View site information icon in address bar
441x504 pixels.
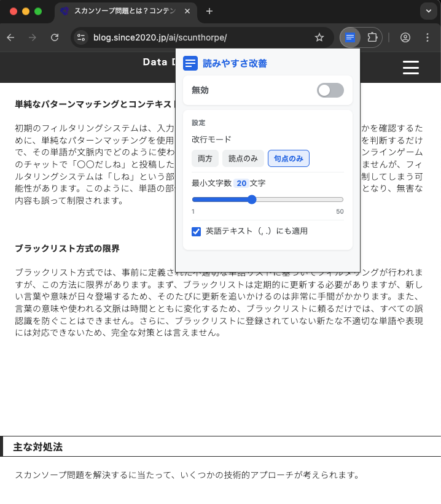(x=80, y=37)
